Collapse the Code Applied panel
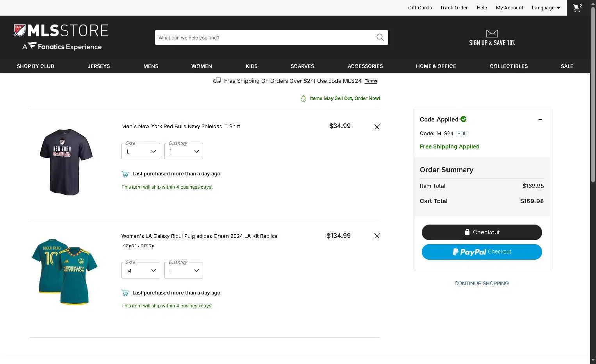 coord(540,120)
